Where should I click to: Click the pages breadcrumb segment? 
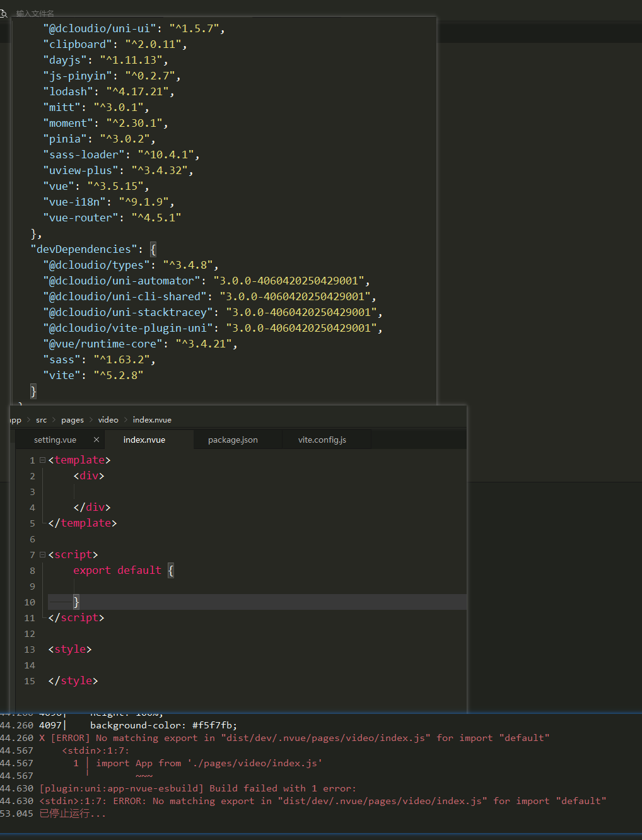pyautogui.click(x=73, y=420)
